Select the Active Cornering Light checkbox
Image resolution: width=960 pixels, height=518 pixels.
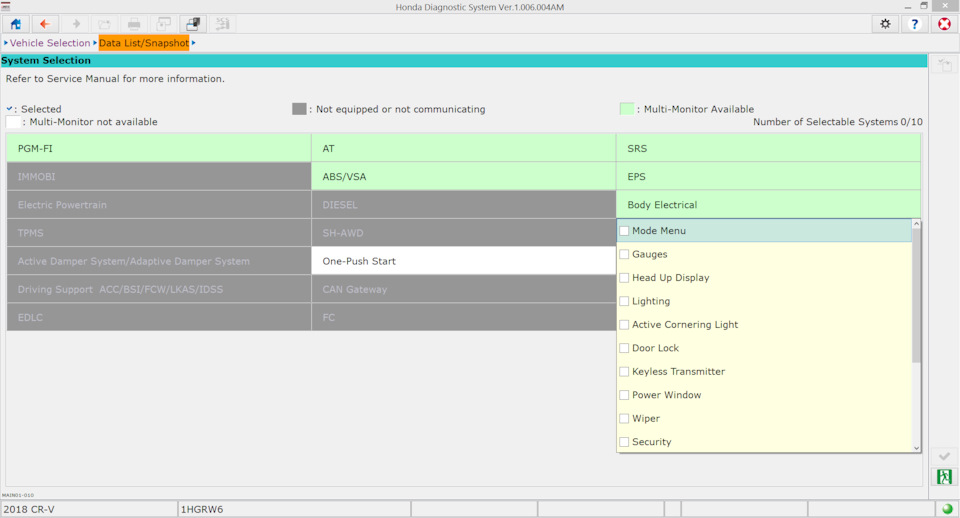(x=624, y=325)
